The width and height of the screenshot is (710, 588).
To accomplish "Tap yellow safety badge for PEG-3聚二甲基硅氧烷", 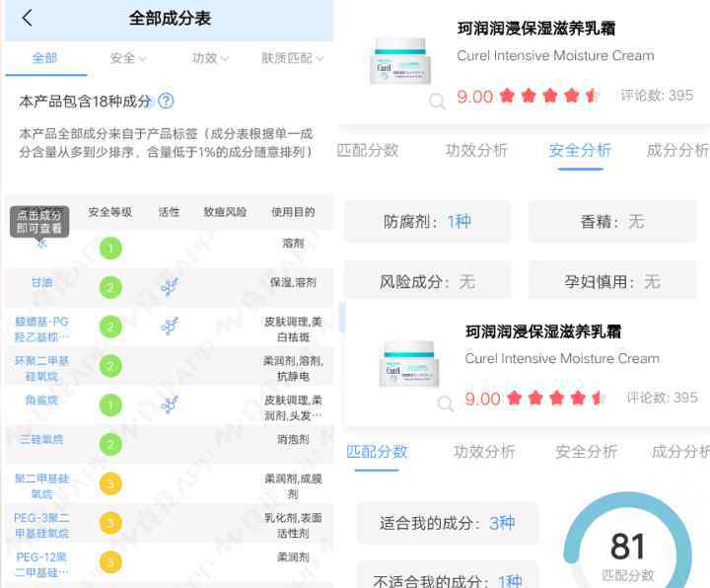I will pyautogui.click(x=110, y=523).
